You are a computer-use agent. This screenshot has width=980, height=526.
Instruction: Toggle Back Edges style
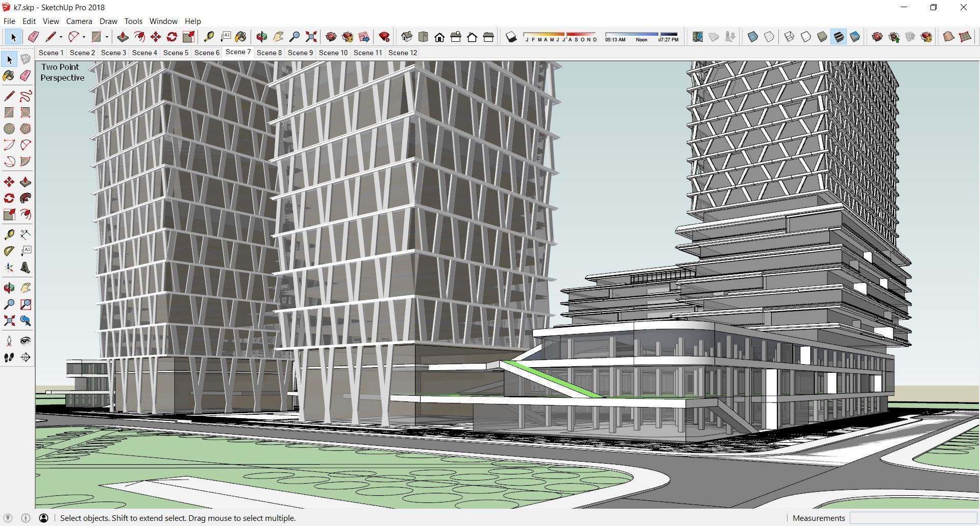pyautogui.click(x=769, y=37)
